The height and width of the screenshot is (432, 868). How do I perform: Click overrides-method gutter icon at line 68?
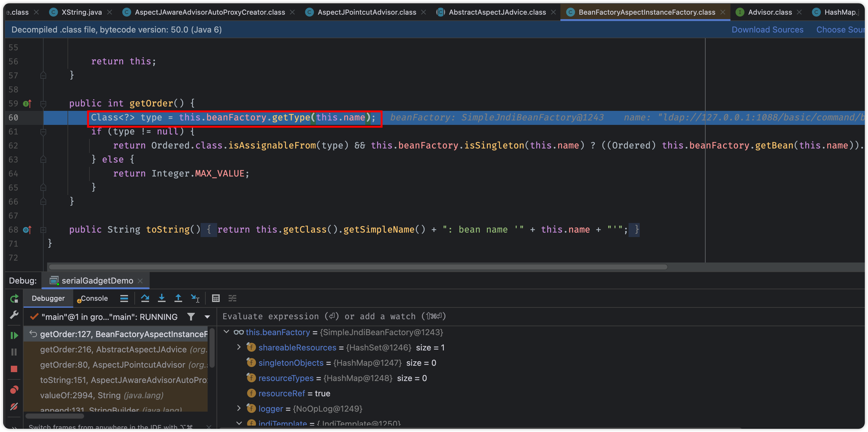coord(27,230)
